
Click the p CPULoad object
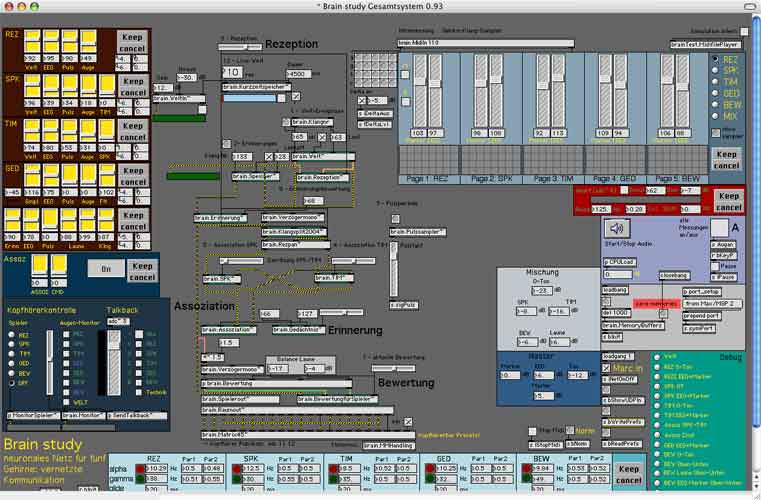point(620,262)
